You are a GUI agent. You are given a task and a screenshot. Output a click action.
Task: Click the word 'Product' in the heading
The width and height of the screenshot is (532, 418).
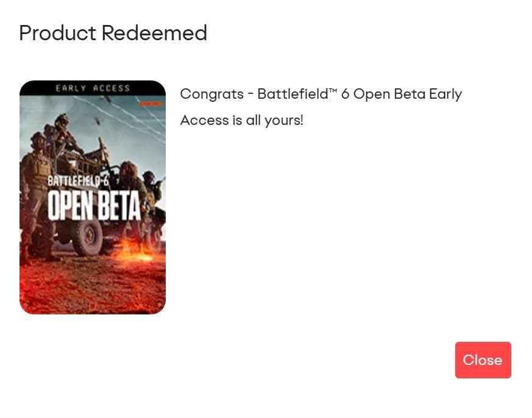57,33
